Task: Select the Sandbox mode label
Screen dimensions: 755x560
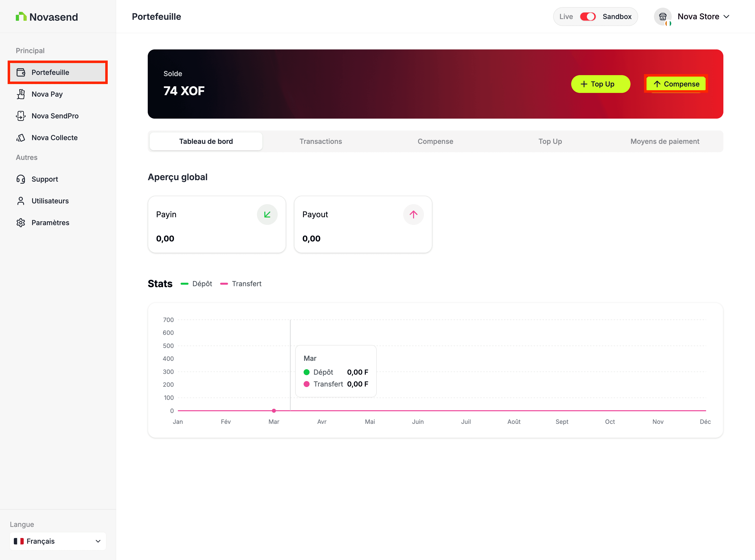Action: pyautogui.click(x=617, y=17)
